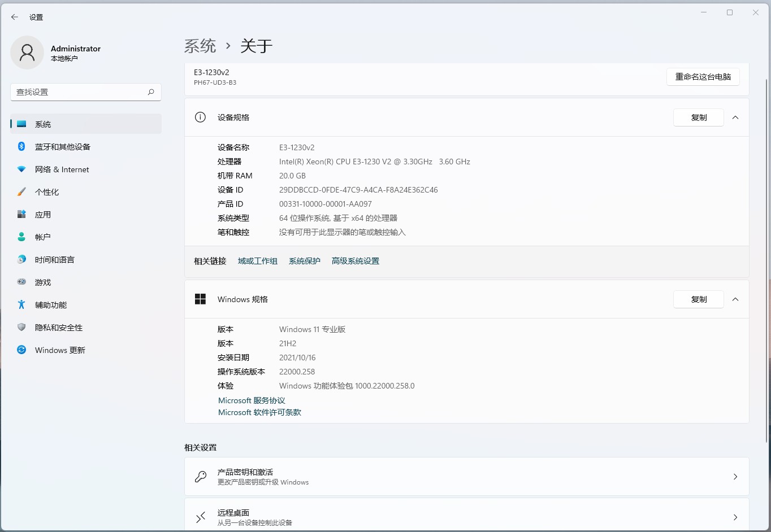Click the back arrow icon

tap(15, 17)
